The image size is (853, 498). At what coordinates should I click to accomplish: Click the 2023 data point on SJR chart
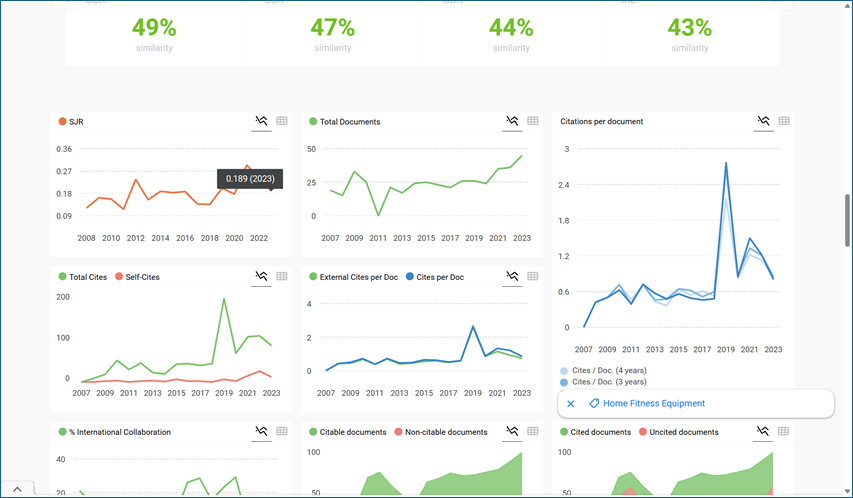(270, 188)
